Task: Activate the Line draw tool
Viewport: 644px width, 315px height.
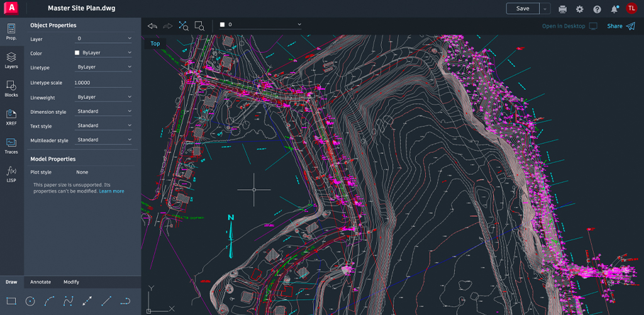Action: click(x=106, y=301)
